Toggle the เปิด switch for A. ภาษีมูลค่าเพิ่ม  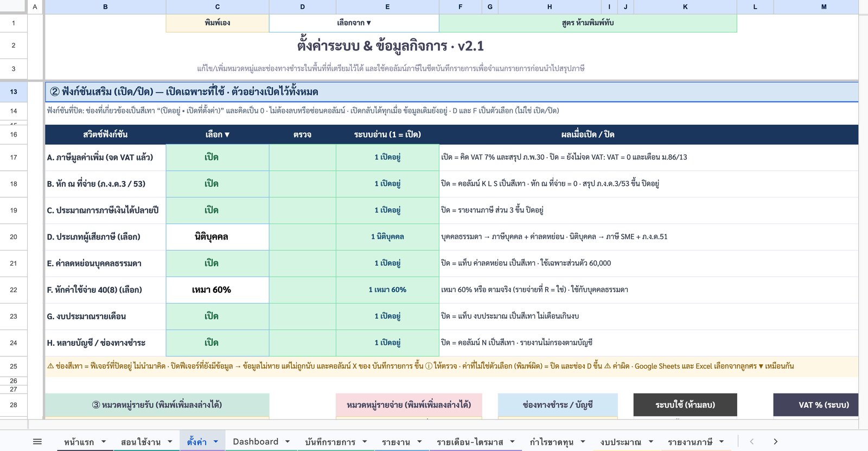218,157
